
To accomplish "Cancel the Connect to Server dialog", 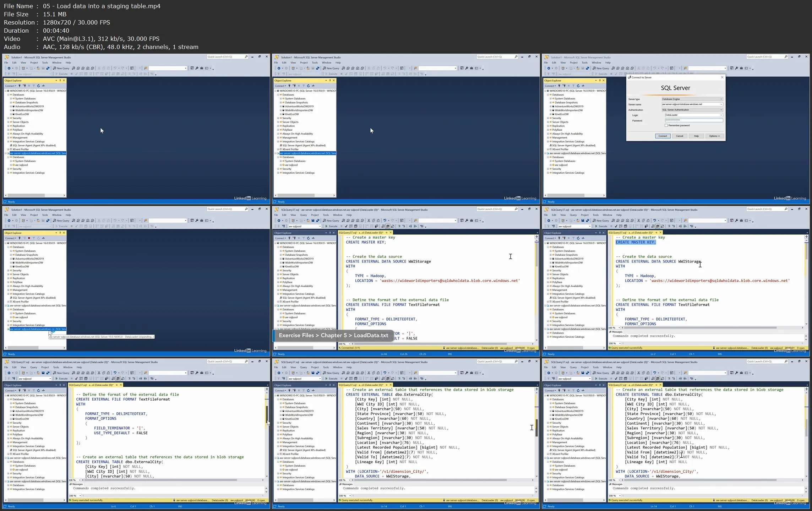I will point(679,136).
